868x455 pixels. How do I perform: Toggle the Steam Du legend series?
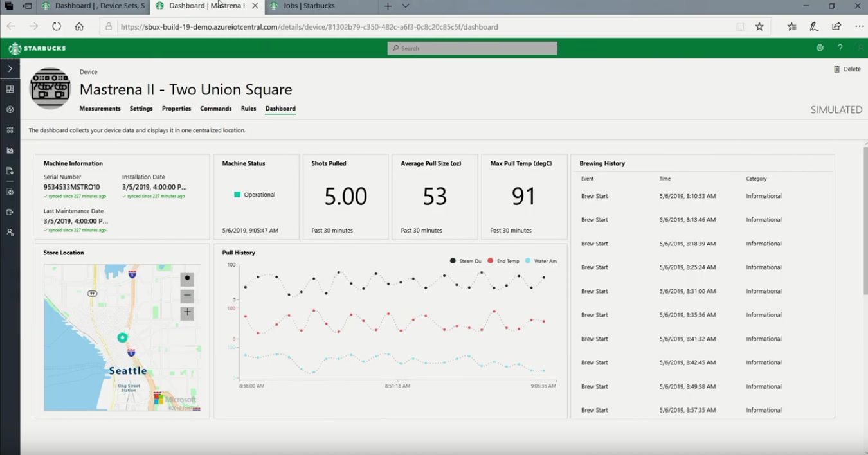pyautogui.click(x=466, y=261)
